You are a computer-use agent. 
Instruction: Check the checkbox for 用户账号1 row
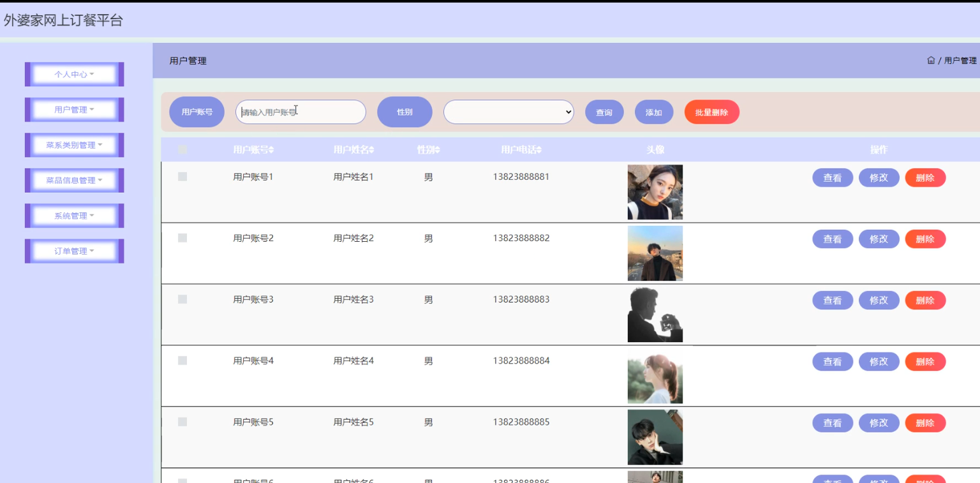182,176
